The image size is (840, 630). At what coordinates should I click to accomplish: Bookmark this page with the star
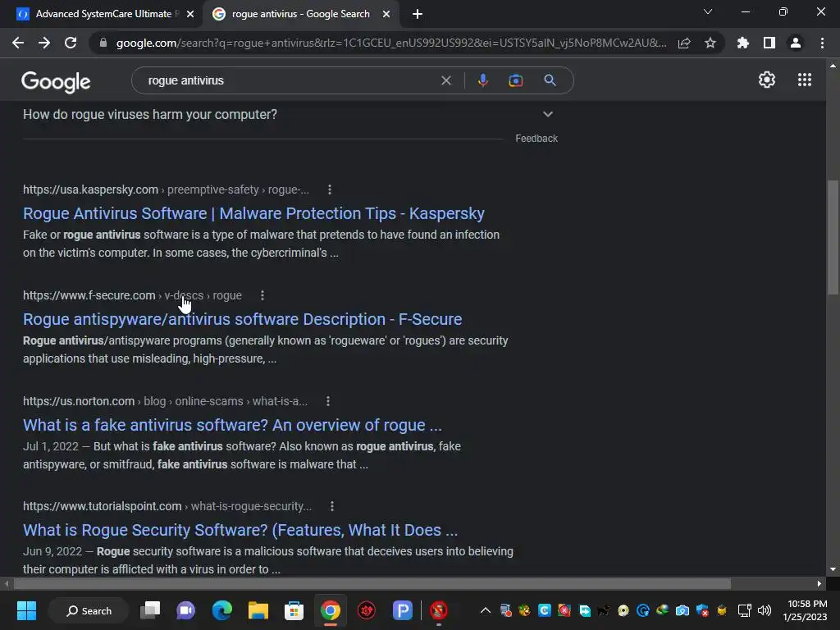710,43
